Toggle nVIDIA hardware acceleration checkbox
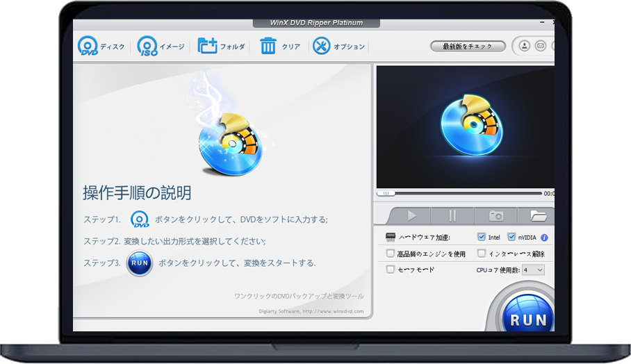Viewport: 631px width, 364px height. point(511,237)
